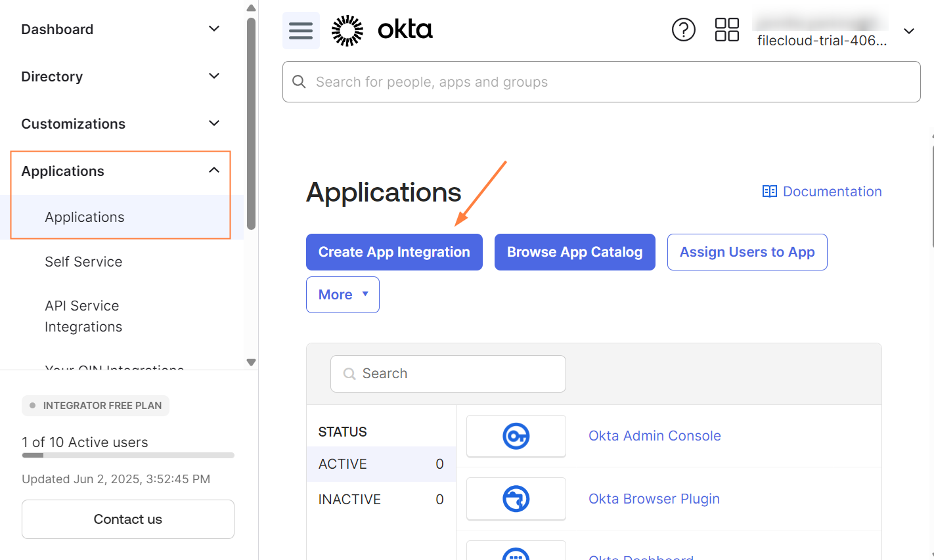This screenshot has height=560, width=934.
Task: Click Create App Integration button
Action: click(x=394, y=252)
